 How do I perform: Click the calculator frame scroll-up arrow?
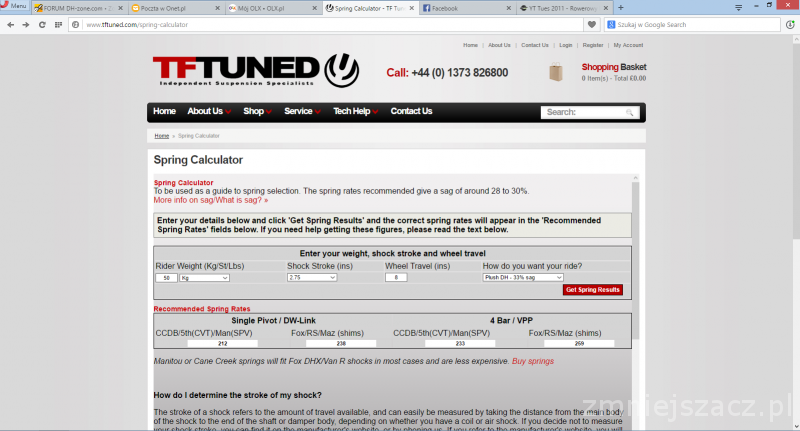point(635,178)
